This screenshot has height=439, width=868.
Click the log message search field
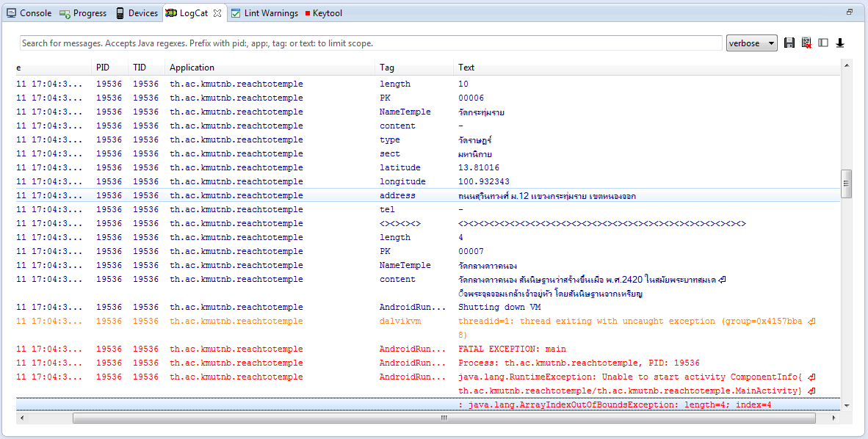(371, 43)
